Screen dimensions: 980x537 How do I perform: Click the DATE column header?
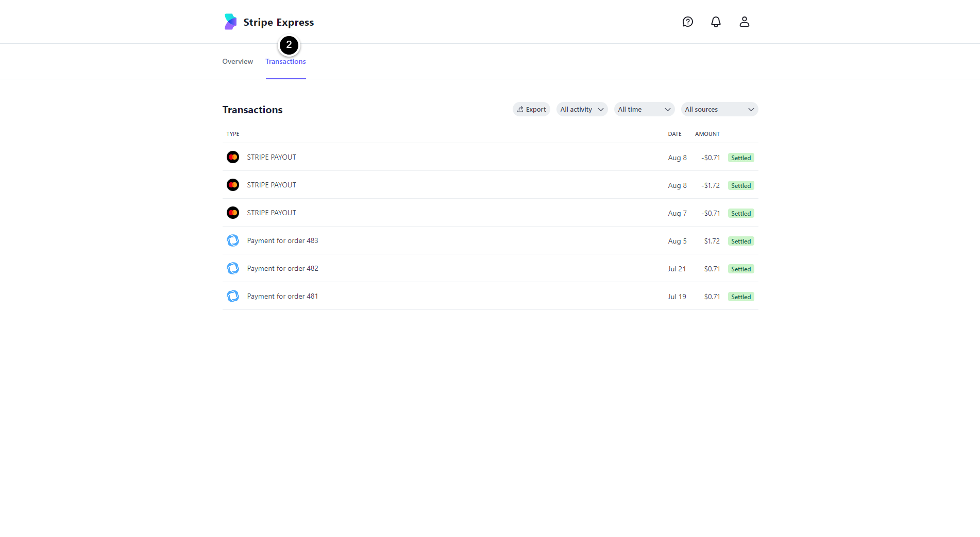click(674, 134)
